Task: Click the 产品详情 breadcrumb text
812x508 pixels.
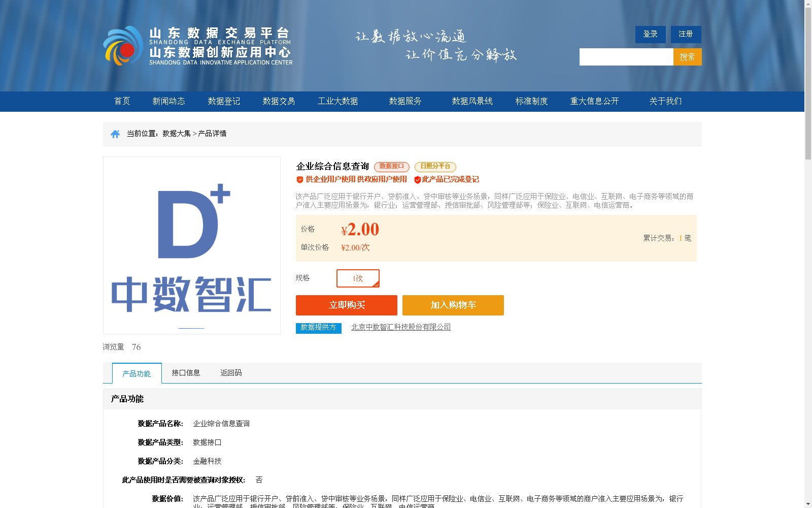Action: pyautogui.click(x=212, y=134)
